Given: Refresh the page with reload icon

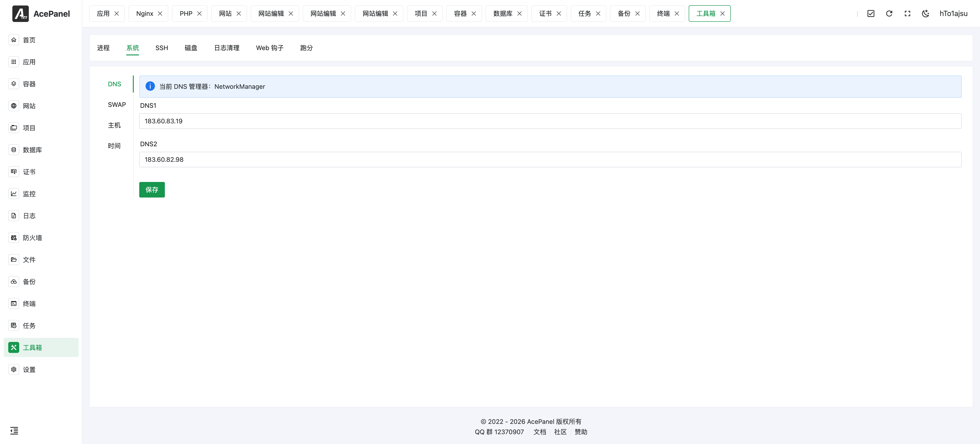Looking at the screenshot, I should point(889,13).
